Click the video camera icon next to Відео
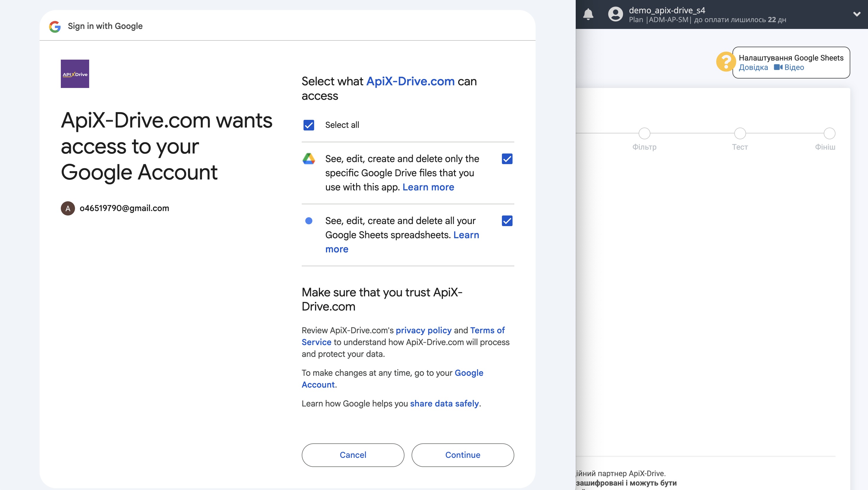Screen dimensions: 868x490 tap(778, 67)
